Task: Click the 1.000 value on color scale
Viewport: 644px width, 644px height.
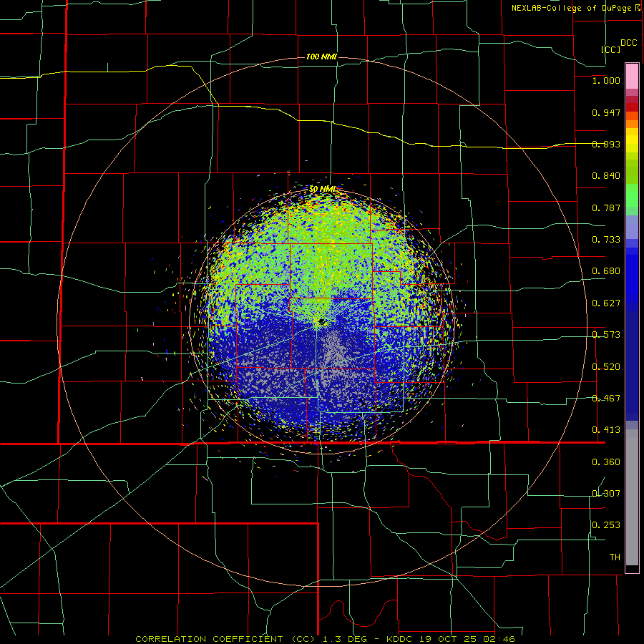Action: (606, 80)
